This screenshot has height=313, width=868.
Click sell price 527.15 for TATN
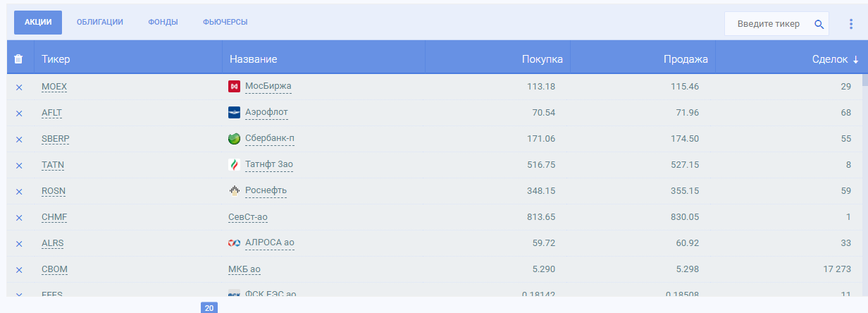point(685,165)
